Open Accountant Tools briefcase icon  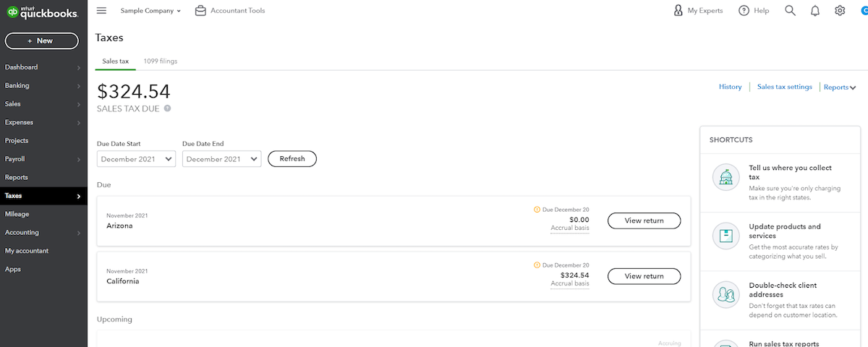[x=201, y=11]
